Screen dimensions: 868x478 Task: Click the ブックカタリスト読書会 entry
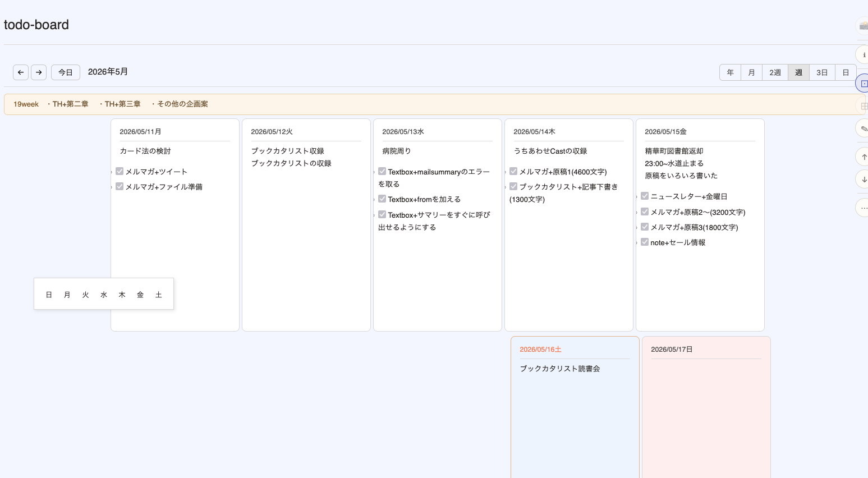coord(560,369)
